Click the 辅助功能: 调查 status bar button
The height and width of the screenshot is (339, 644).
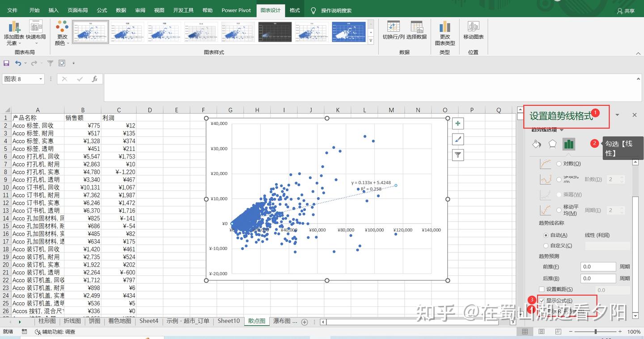pyautogui.click(x=55, y=332)
